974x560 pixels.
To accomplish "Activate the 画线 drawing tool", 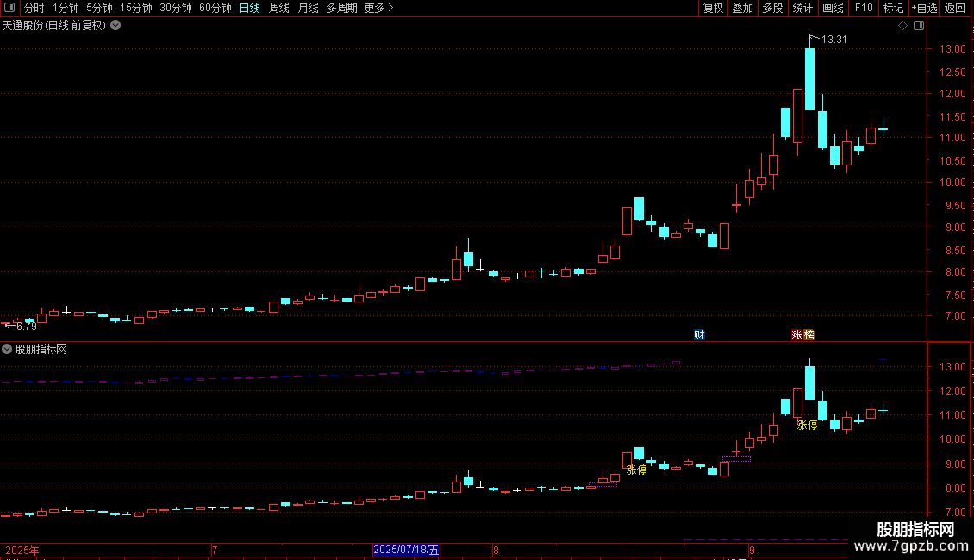I will coord(833,8).
